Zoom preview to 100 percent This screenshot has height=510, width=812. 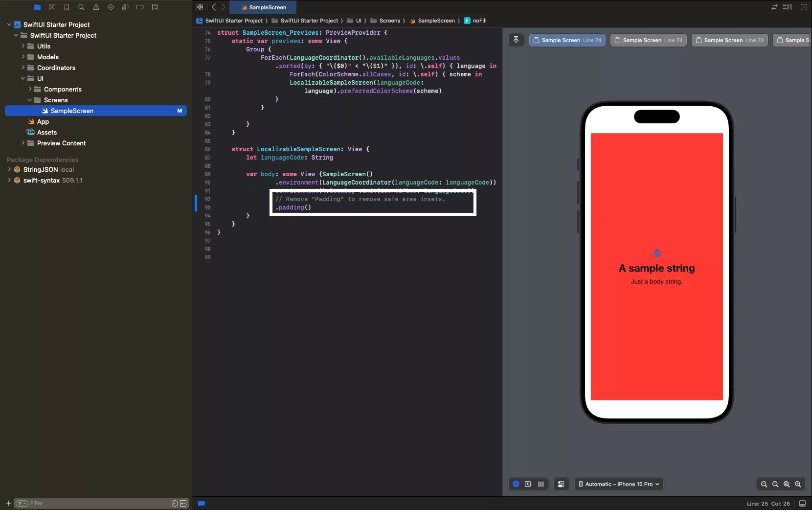775,484
